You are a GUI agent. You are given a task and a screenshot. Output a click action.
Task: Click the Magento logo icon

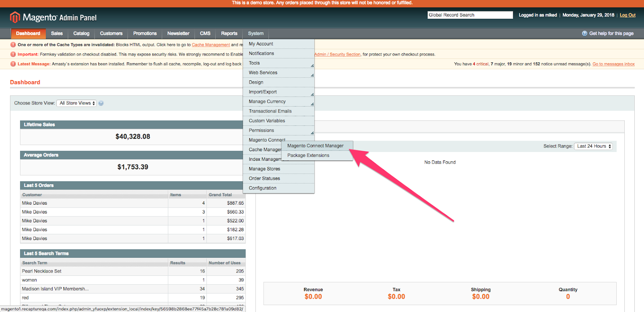click(15, 17)
